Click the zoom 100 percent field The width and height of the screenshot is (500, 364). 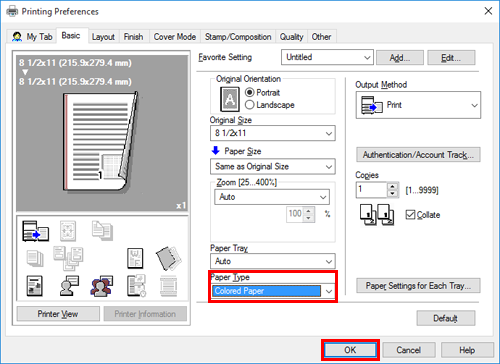(295, 215)
